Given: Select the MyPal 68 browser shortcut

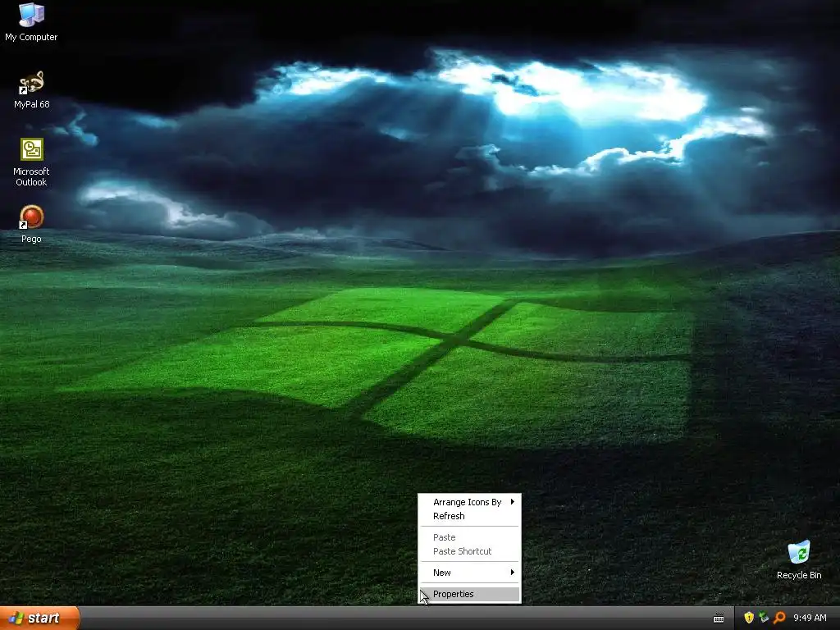Looking at the screenshot, I should coord(31,89).
